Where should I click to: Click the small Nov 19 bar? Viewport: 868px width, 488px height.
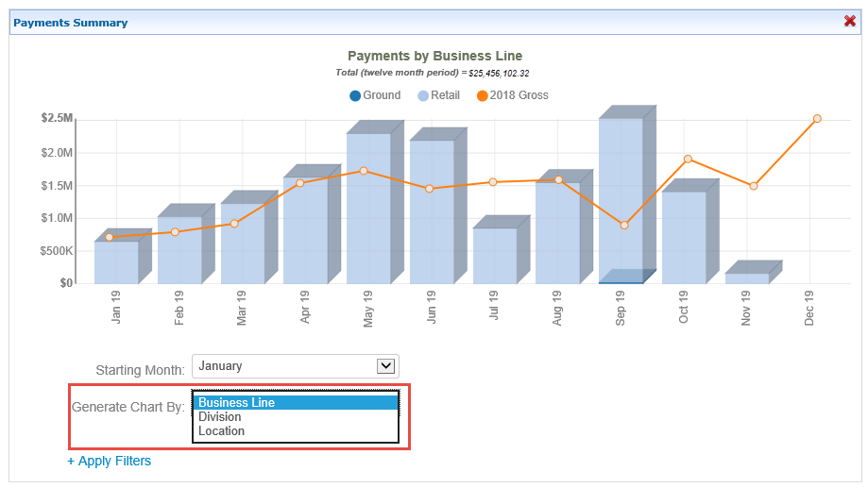coord(746,278)
